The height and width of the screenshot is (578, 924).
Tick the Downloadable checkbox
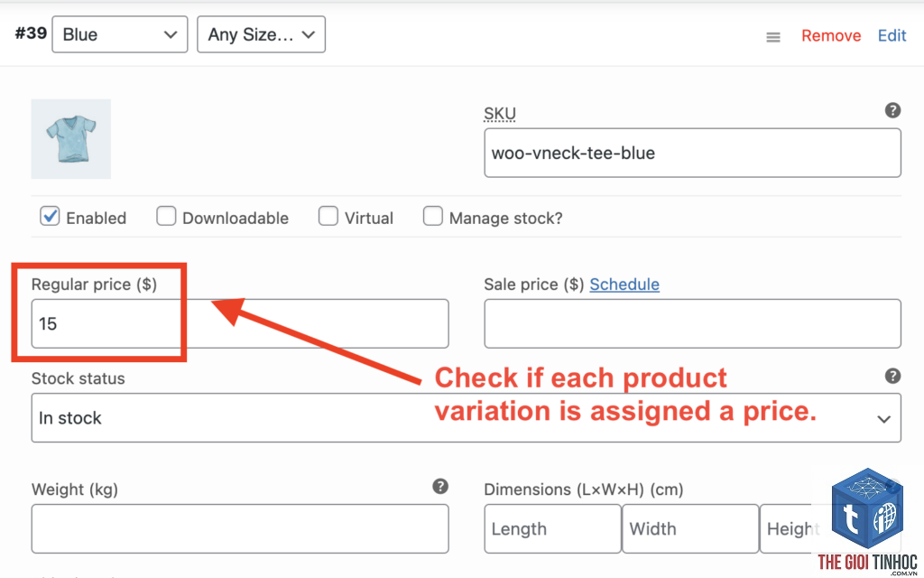click(x=166, y=217)
